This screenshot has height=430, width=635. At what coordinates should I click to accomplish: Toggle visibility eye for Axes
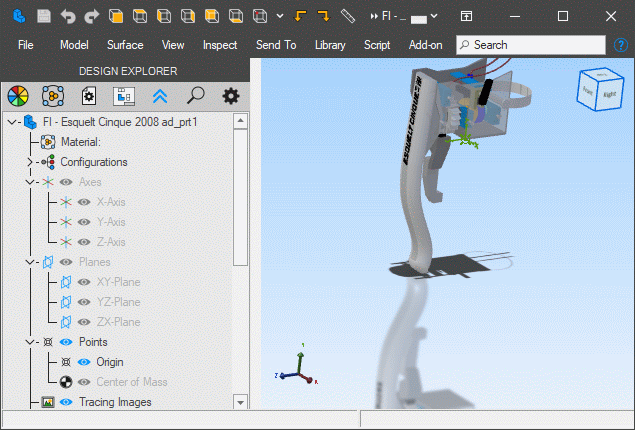(x=66, y=182)
